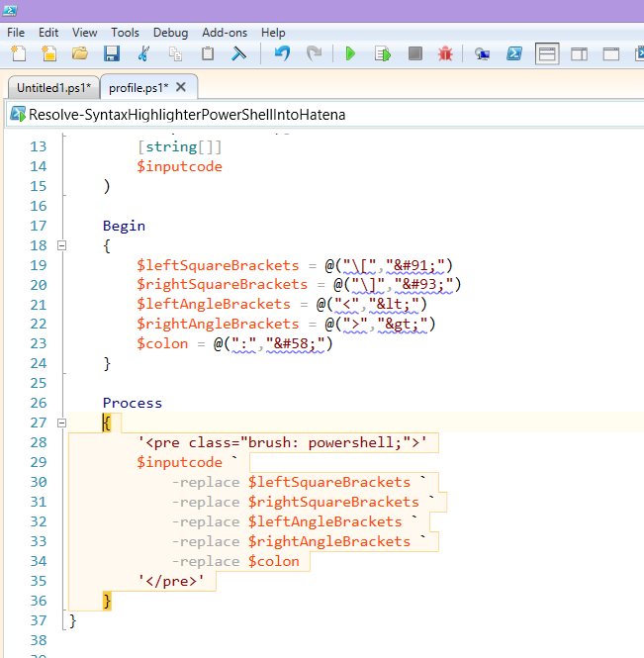644x658 pixels.
Task: Open the File menu
Action: point(16,33)
